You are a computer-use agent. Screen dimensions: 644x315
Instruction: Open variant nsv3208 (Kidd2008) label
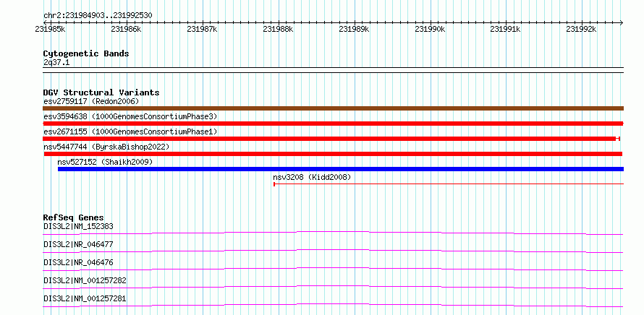coord(312,177)
